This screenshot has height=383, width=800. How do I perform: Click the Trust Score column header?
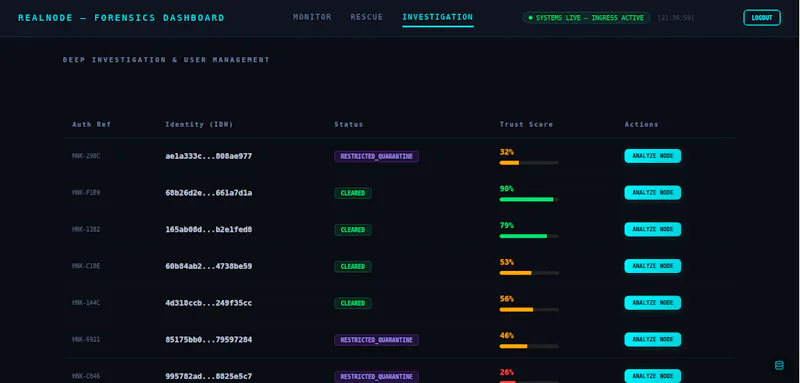(526, 124)
